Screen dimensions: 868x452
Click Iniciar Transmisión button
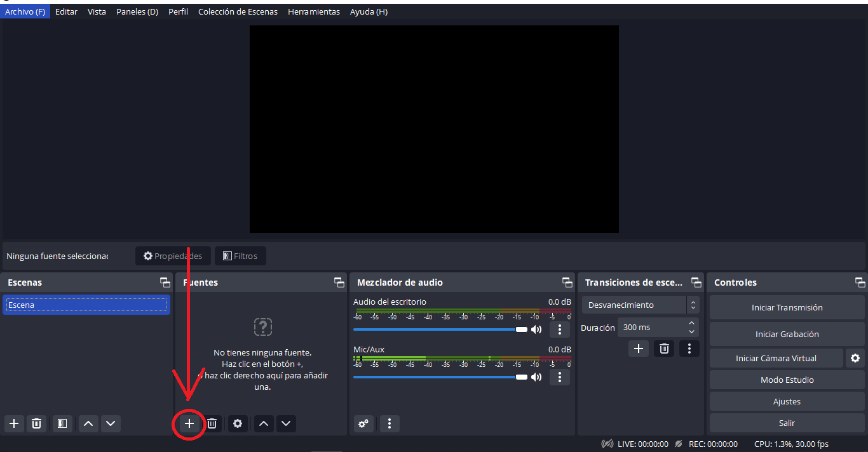coord(787,307)
